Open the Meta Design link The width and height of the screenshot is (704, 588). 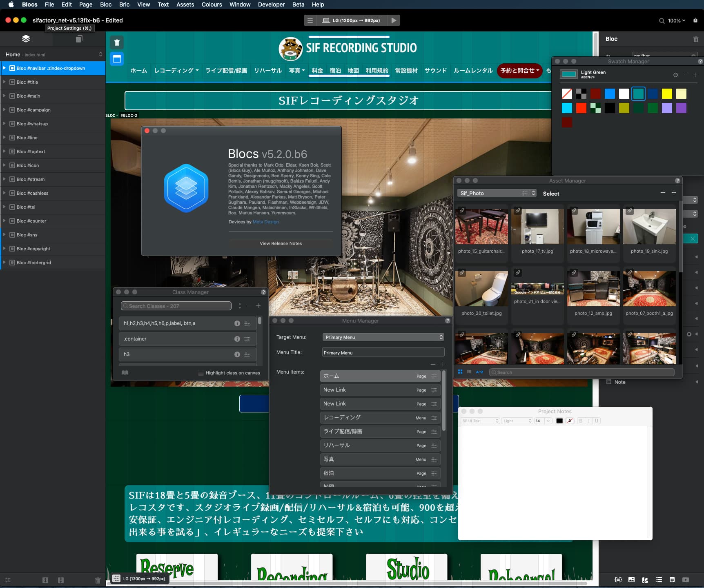[x=265, y=222]
